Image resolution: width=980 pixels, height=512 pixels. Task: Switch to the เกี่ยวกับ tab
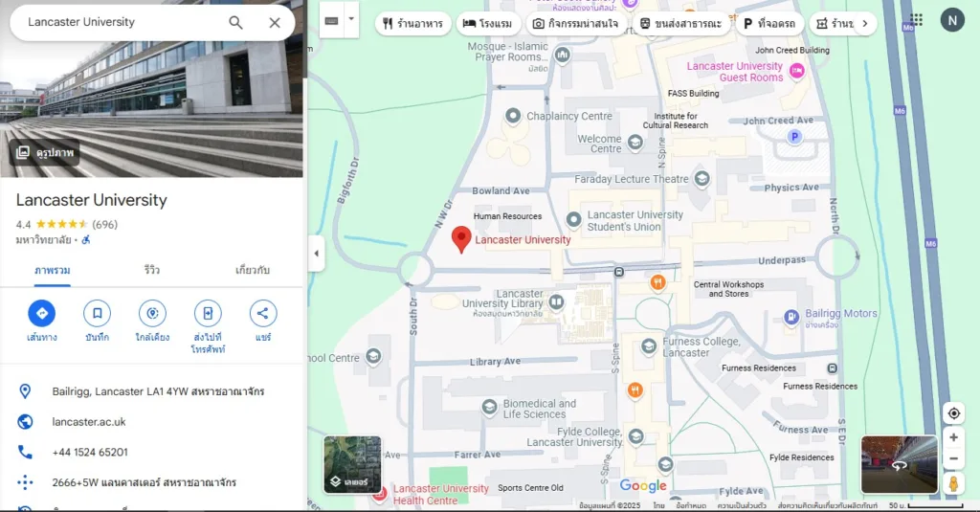tap(252, 271)
